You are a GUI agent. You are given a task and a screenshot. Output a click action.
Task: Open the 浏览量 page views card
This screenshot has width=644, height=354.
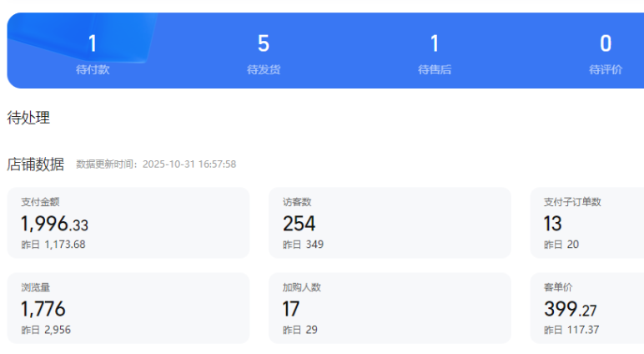click(x=128, y=307)
